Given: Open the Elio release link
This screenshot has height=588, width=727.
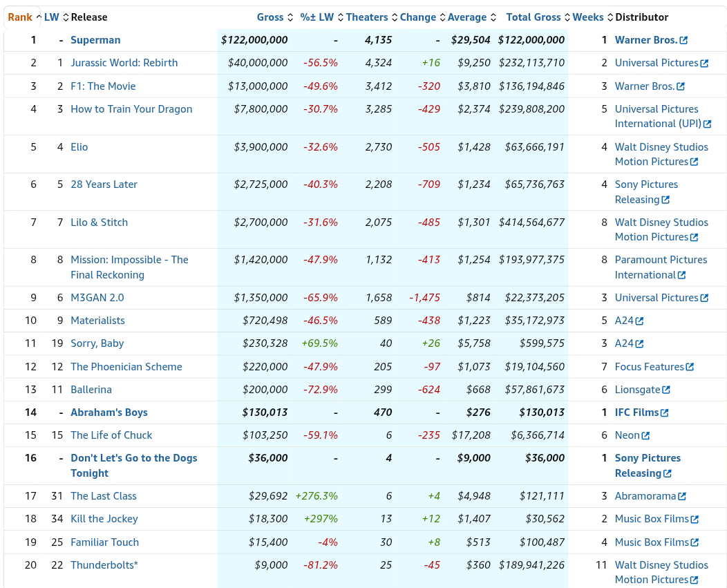Looking at the screenshot, I should pos(79,147).
